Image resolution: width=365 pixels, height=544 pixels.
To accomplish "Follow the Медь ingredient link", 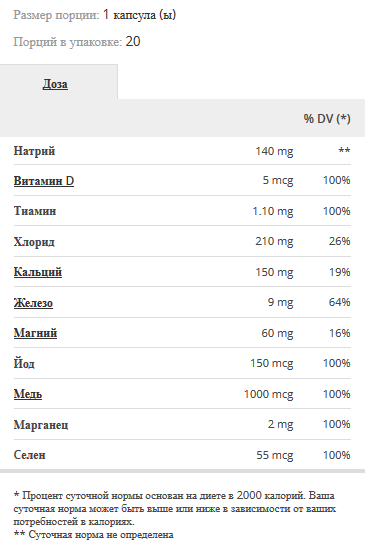I will pyautogui.click(x=28, y=394).
